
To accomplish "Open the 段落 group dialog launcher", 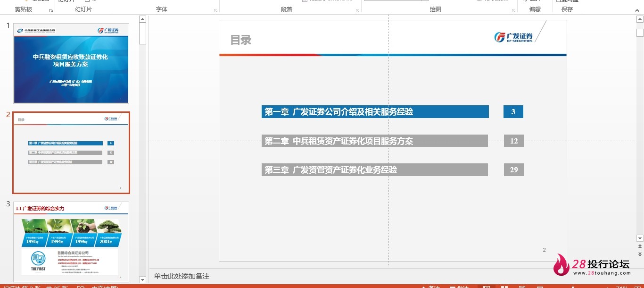I will pos(357,10).
